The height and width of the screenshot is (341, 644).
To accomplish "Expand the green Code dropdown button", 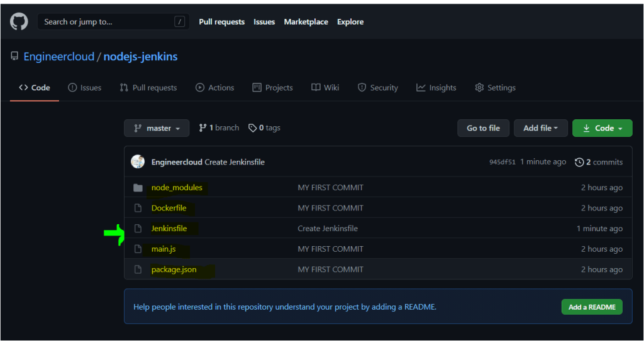I will (602, 128).
